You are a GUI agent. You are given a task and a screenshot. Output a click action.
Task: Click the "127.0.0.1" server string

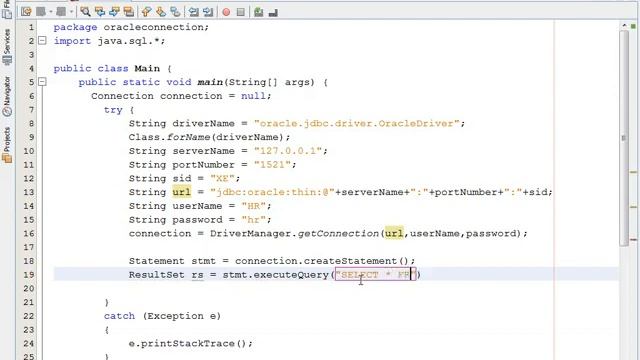click(288, 151)
